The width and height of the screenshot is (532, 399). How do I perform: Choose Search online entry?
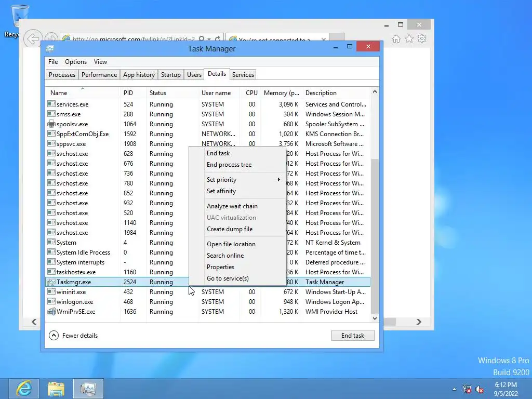point(237,256)
